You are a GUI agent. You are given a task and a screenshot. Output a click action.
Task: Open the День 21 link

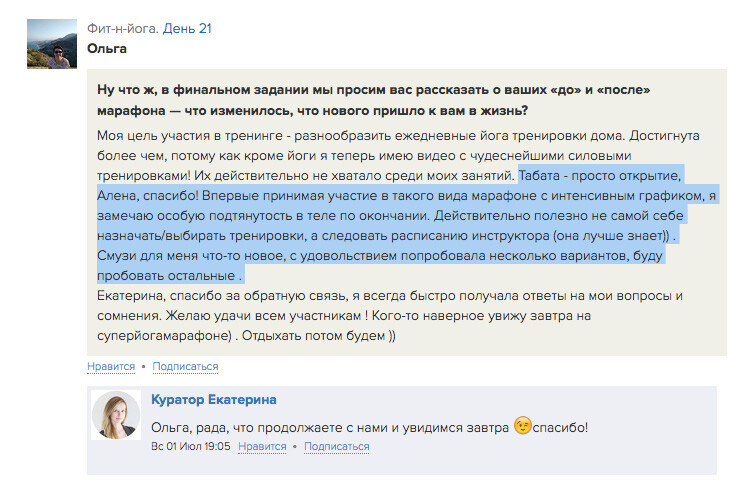click(187, 29)
